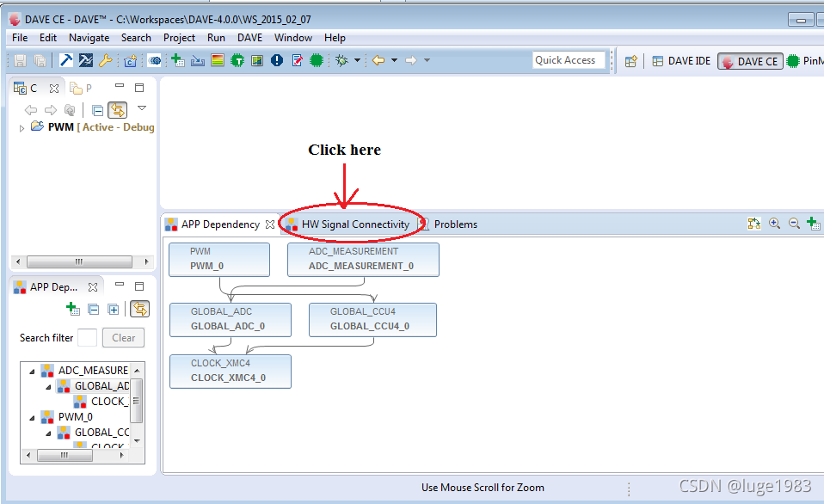Click the Rebuild Active Project icon
The height and width of the screenshot is (504, 824).
(86, 60)
